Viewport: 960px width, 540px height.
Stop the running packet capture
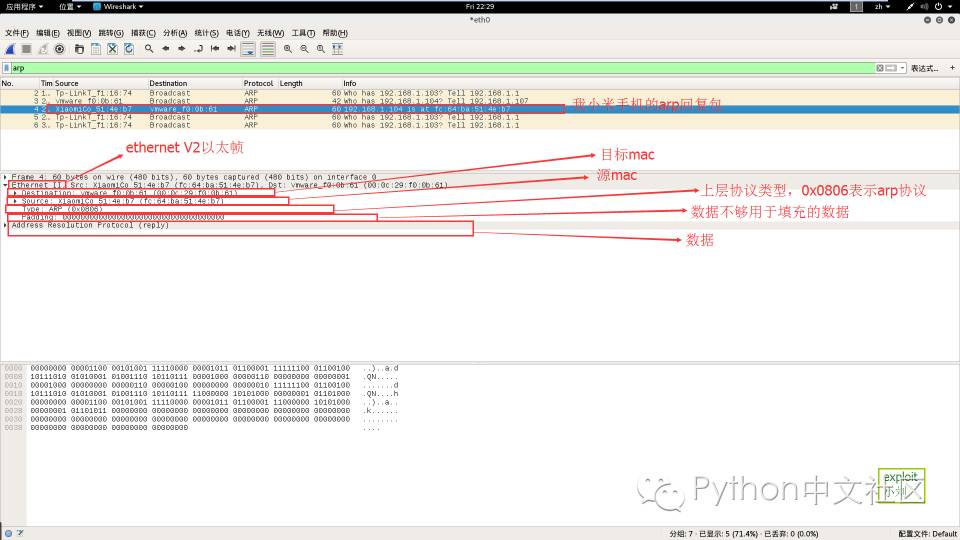(26, 49)
